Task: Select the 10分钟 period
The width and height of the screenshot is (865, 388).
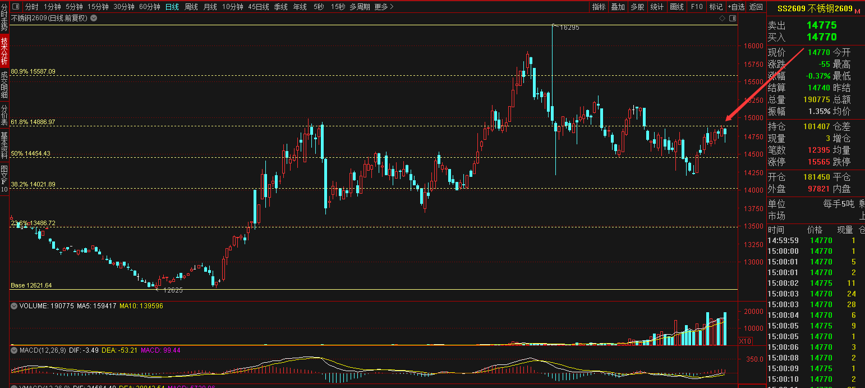Action: tap(233, 7)
